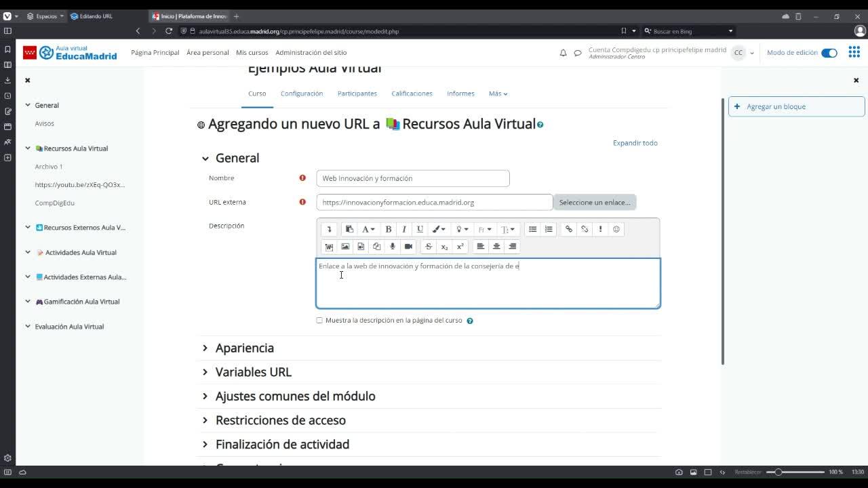Apply strikethrough formatting
The width and height of the screenshot is (868, 488).
429,247
